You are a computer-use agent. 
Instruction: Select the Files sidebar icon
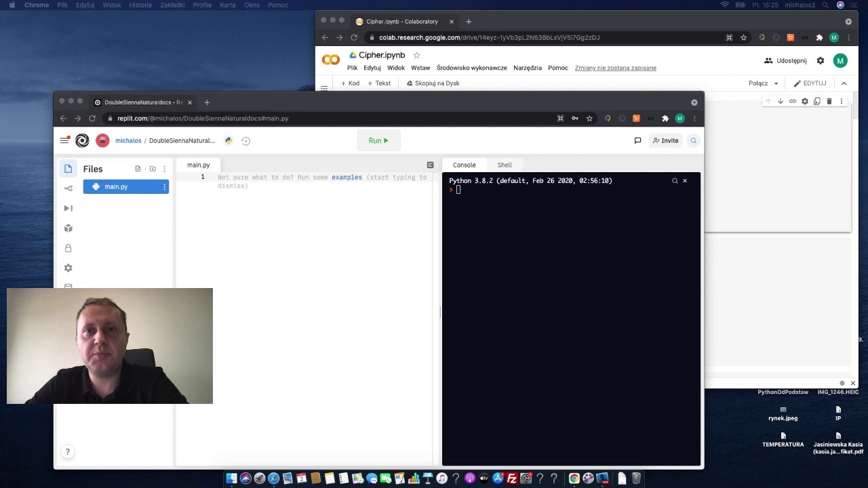[x=68, y=169]
